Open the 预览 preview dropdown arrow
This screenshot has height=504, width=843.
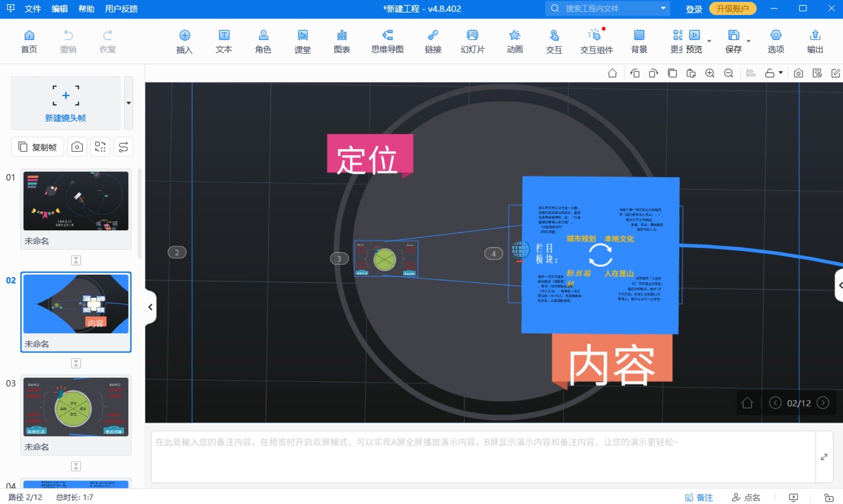pos(709,41)
